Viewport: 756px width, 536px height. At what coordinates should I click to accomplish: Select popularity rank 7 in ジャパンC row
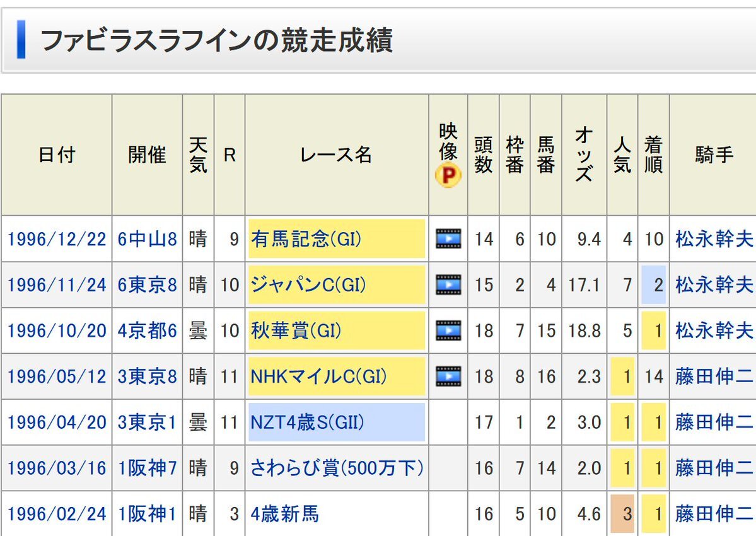coord(627,285)
